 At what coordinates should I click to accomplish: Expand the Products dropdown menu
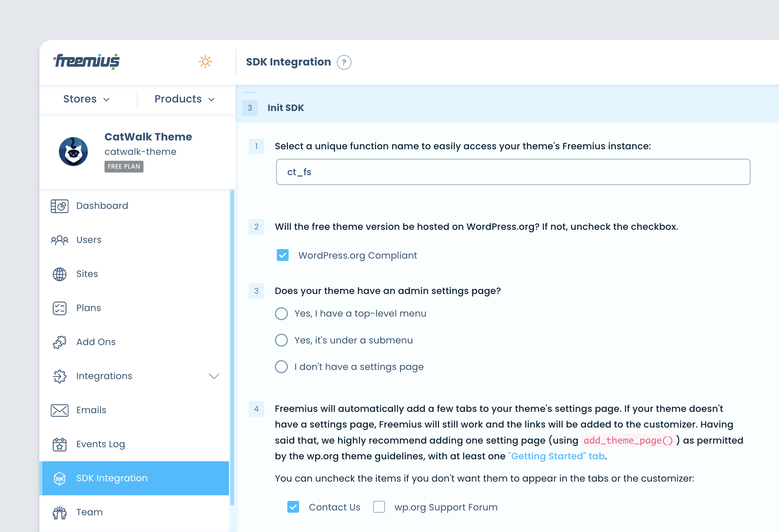183,99
